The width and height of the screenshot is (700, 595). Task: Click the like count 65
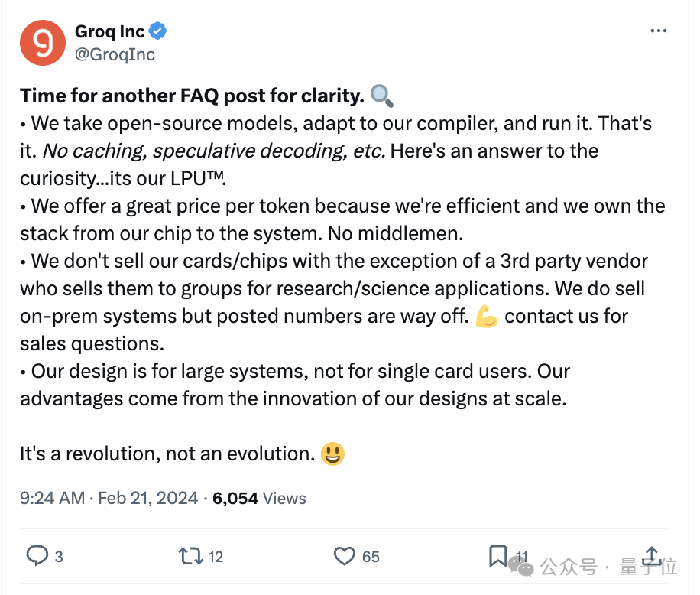371,557
